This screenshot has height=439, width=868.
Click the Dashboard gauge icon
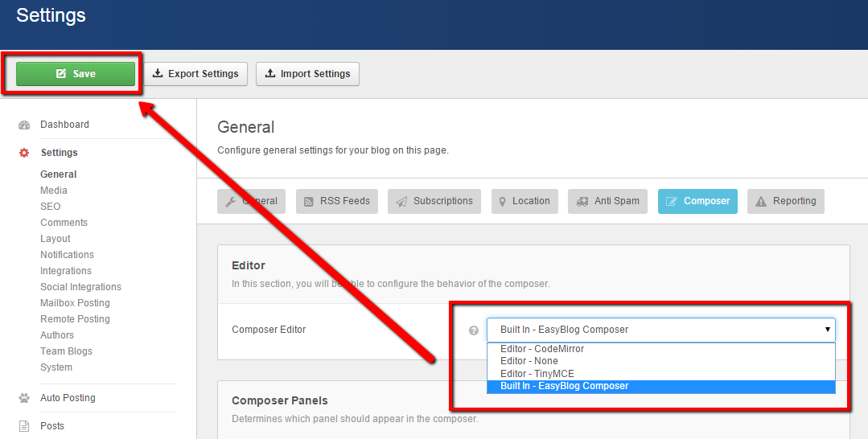(x=24, y=125)
